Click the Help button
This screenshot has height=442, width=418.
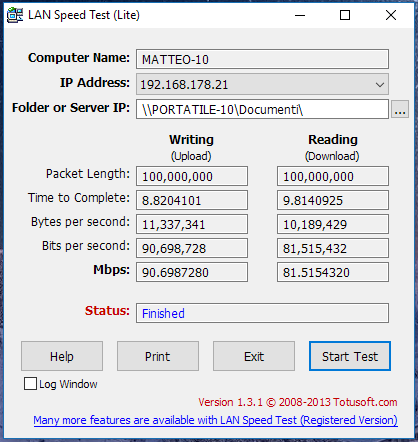click(x=62, y=356)
